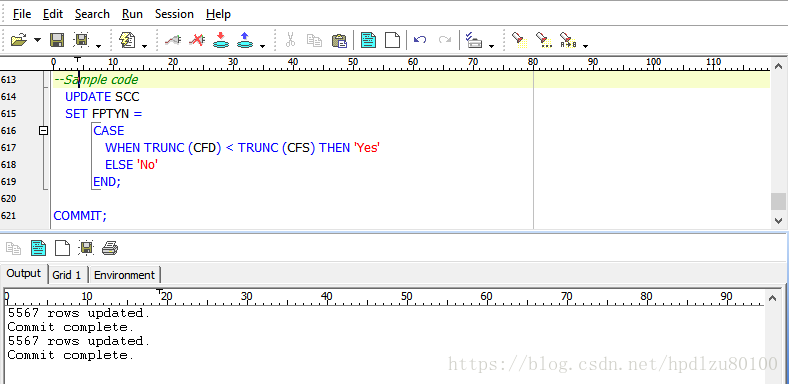The image size is (789, 384).
Task: Click the Paste clipboard icon
Action: pyautogui.click(x=340, y=40)
